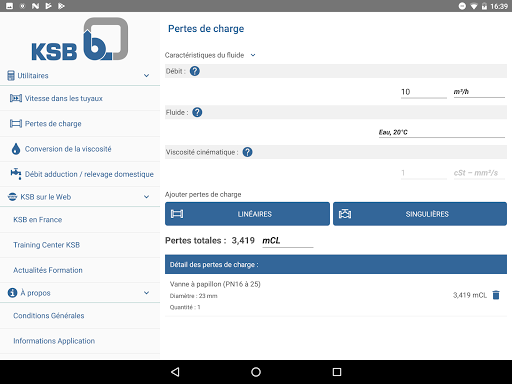
Task: Click the KSB sur le Web globe icon
Action: tap(12, 197)
